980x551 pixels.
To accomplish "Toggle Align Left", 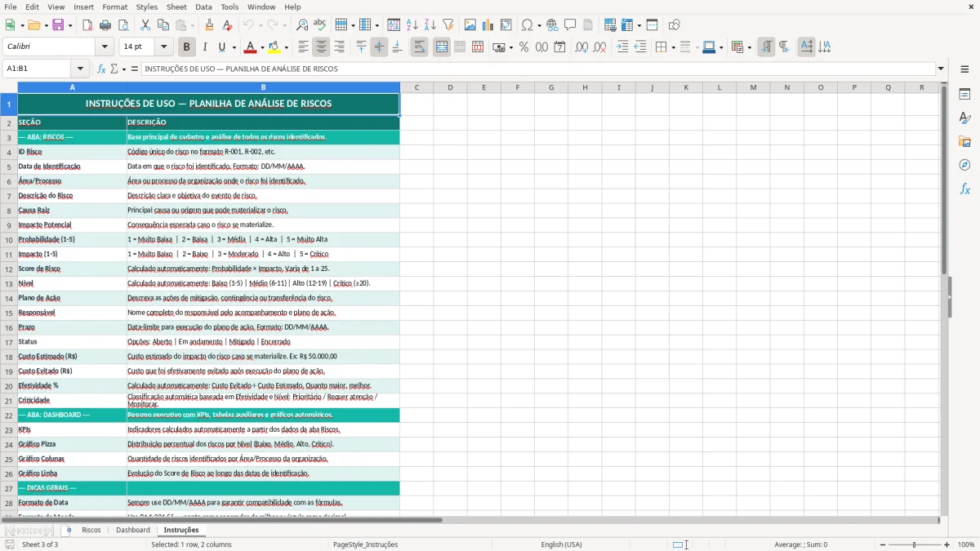I will 303,47.
